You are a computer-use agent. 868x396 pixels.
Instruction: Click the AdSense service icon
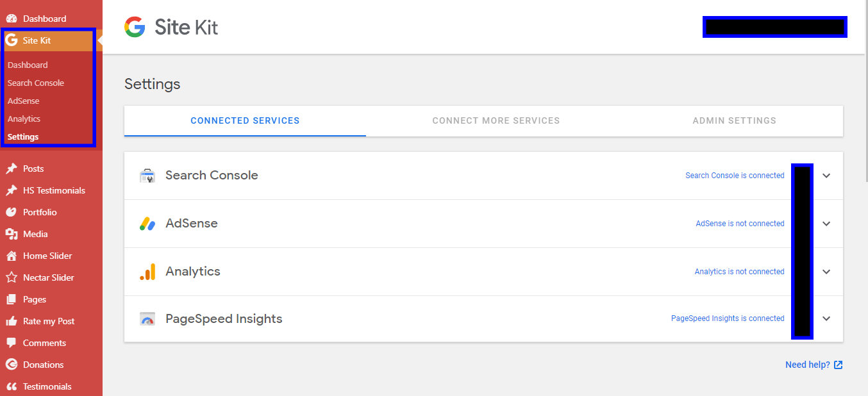(x=147, y=224)
